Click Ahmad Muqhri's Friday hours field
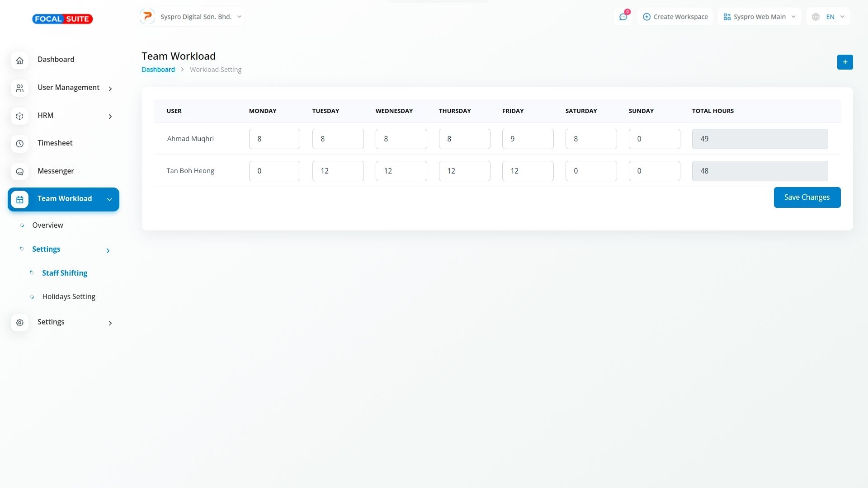Image resolution: width=868 pixels, height=488 pixels. click(528, 139)
